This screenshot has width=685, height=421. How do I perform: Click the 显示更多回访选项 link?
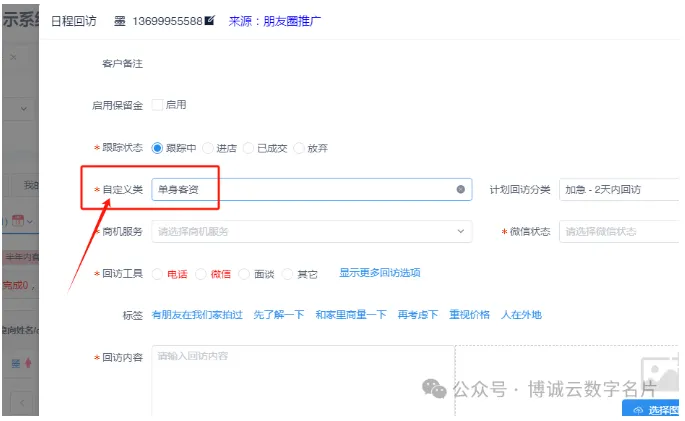pyautogui.click(x=379, y=272)
